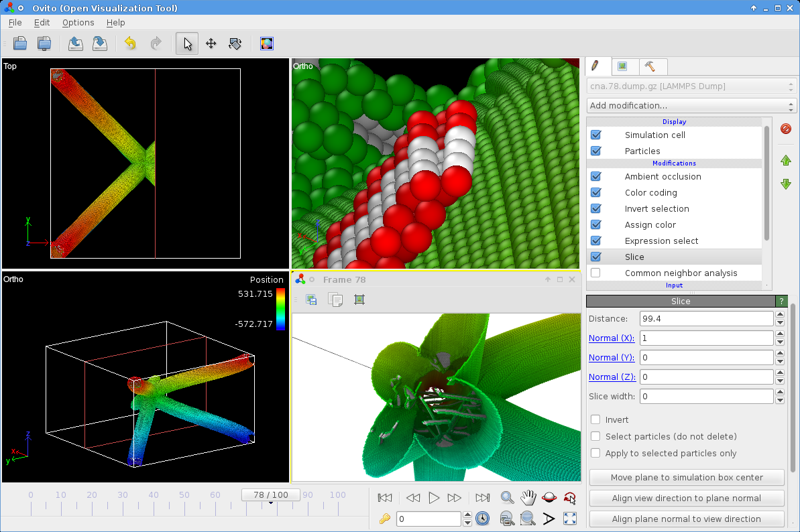The height and width of the screenshot is (532, 800).
Task: Open the Add modification dropdown
Action: tap(691, 106)
